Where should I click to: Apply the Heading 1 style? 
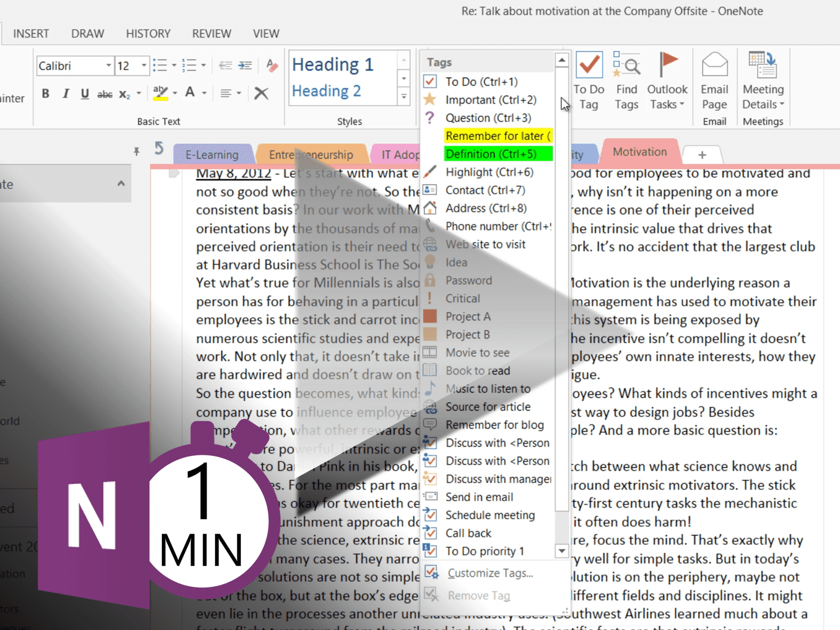pos(333,65)
